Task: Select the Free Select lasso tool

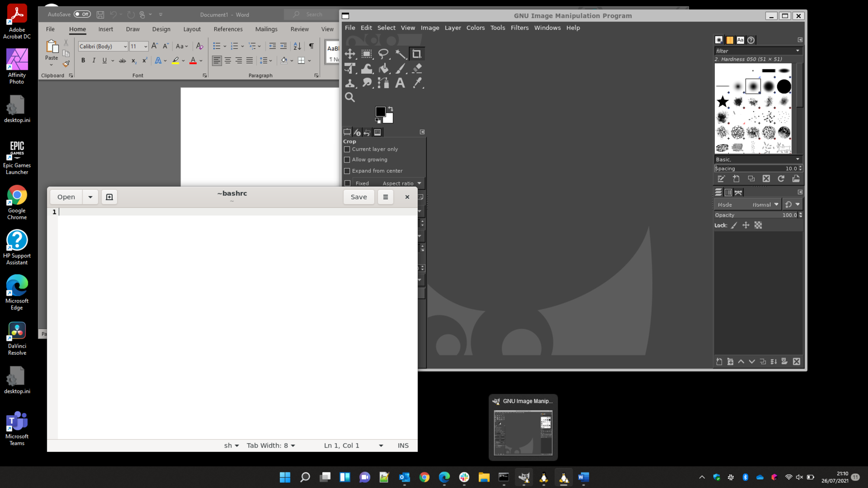Action: coord(383,54)
